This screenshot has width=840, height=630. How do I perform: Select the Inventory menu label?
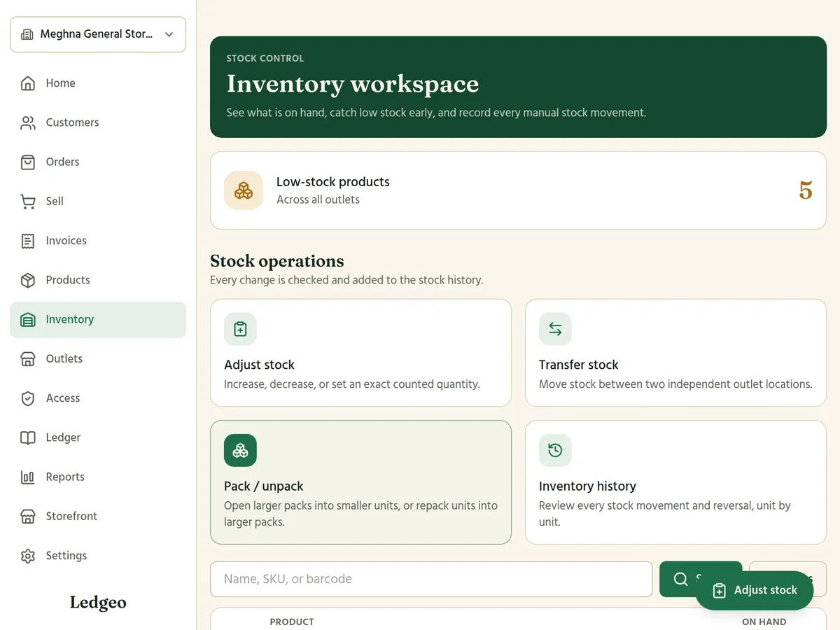tap(69, 320)
